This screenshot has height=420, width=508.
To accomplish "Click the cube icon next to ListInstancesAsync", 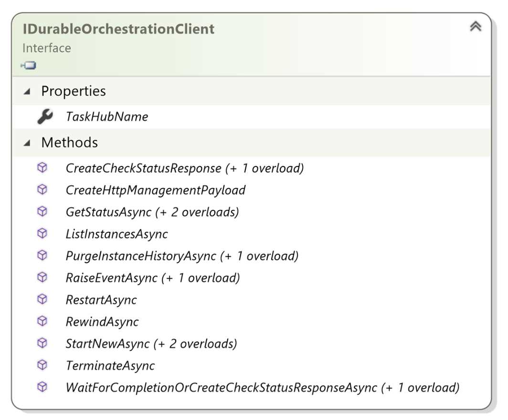I will tap(43, 234).
